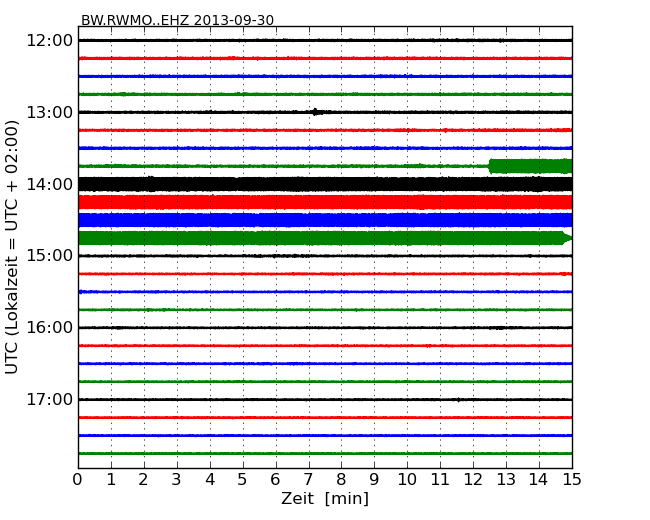Click x-axis tick label 7

(308, 480)
